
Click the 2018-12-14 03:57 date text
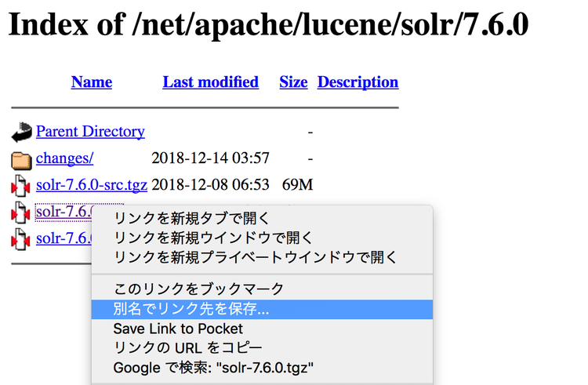[210, 158]
